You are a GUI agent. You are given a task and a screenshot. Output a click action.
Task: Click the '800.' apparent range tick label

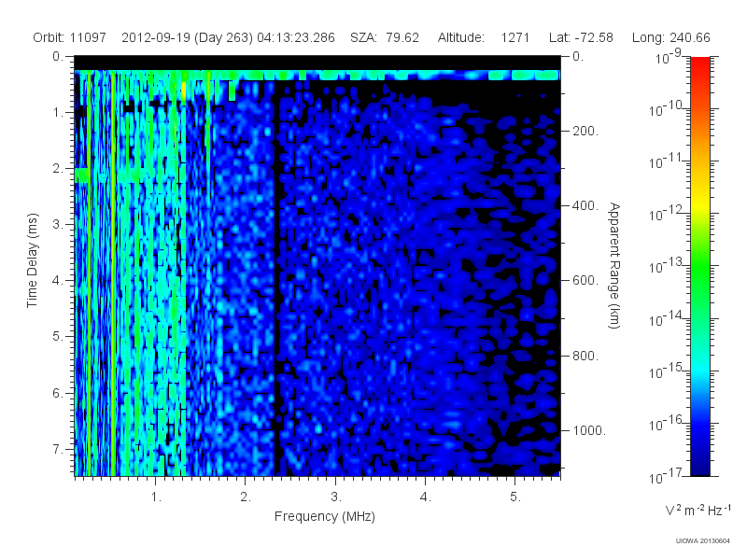tap(585, 356)
